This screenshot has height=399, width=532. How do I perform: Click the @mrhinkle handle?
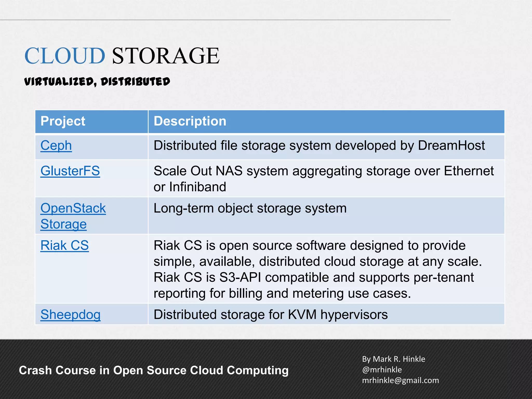tap(382, 370)
